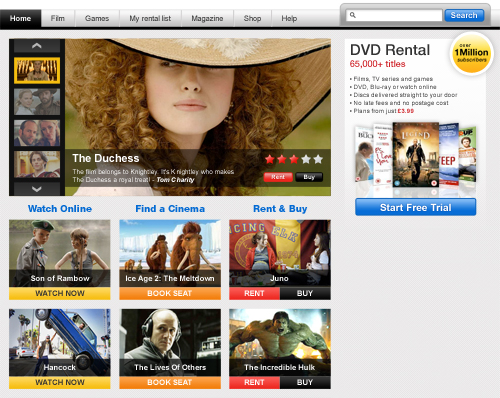This screenshot has height=398, width=500.
Task: Click the Tom Charity reviewer name
Action: [175, 180]
